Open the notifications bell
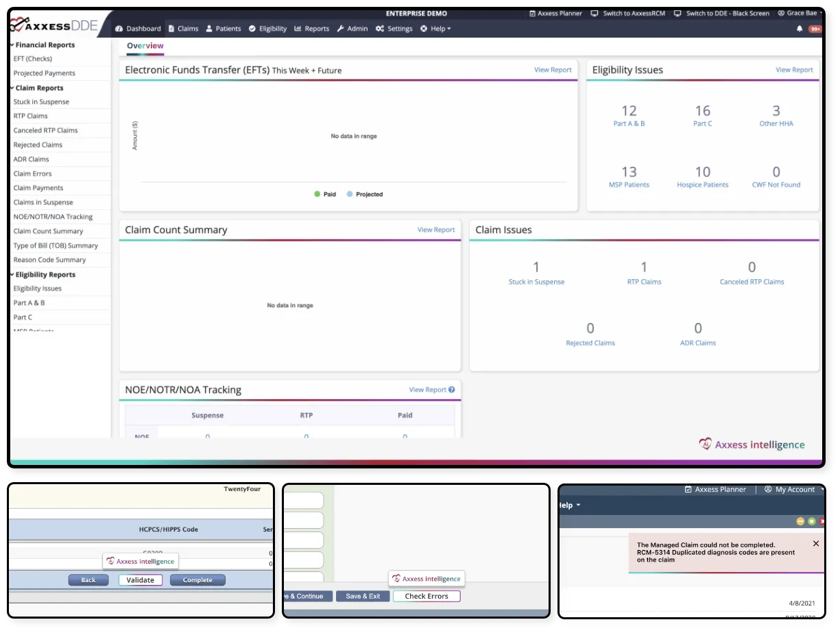This screenshot has width=840, height=633. [800, 29]
